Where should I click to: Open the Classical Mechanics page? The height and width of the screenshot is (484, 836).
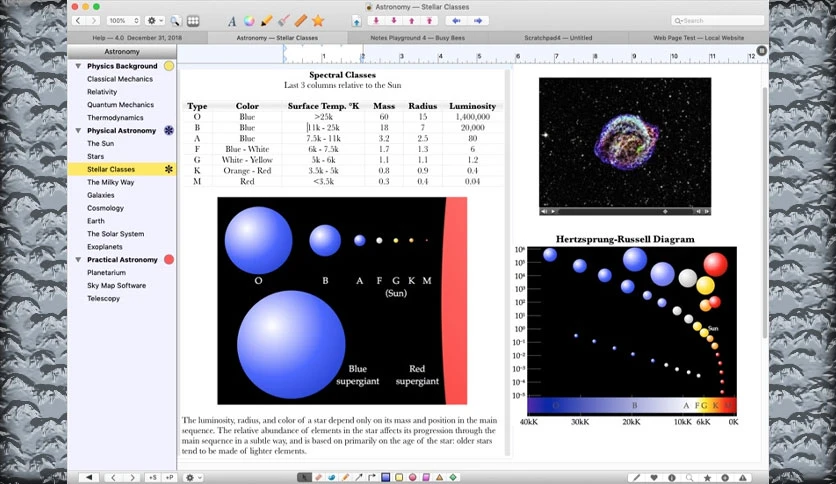click(120, 79)
